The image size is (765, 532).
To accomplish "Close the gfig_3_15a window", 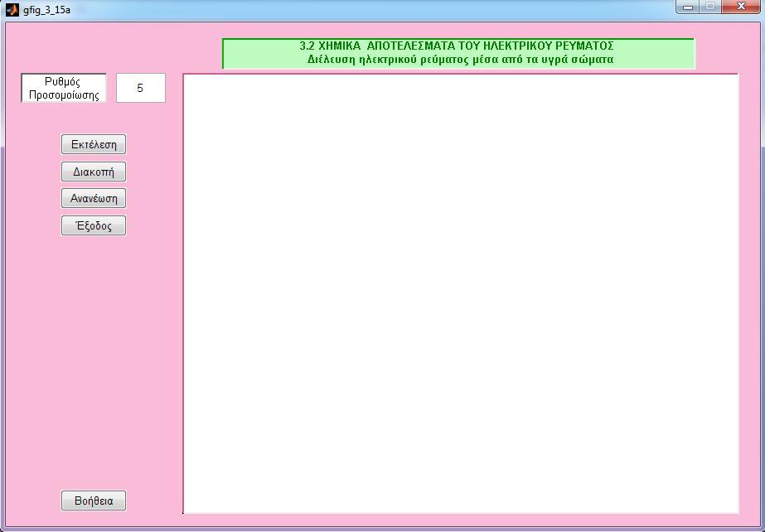I will [x=741, y=7].
